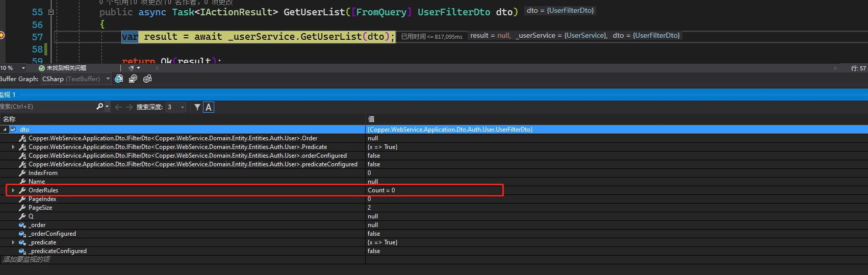Select the .orderConfigured property row
The height and width of the screenshot is (275, 868).
(434, 156)
